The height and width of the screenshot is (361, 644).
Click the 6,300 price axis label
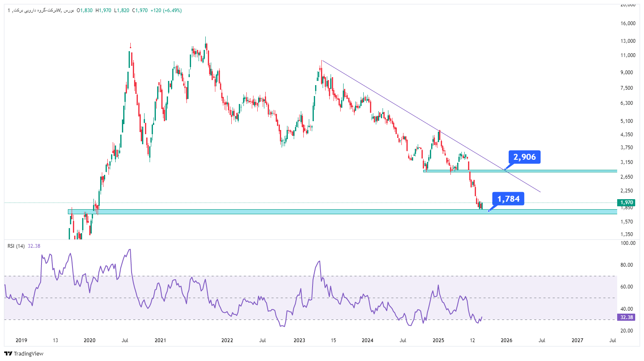(627, 103)
